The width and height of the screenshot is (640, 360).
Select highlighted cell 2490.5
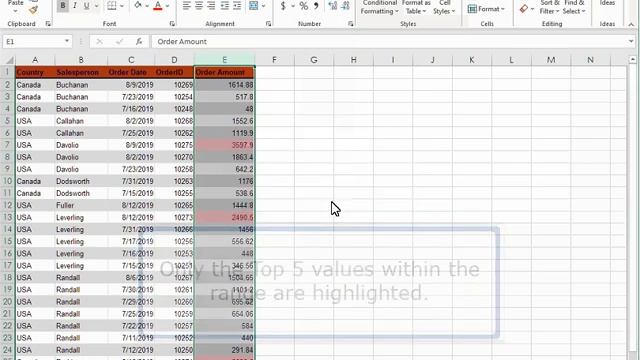click(x=224, y=217)
